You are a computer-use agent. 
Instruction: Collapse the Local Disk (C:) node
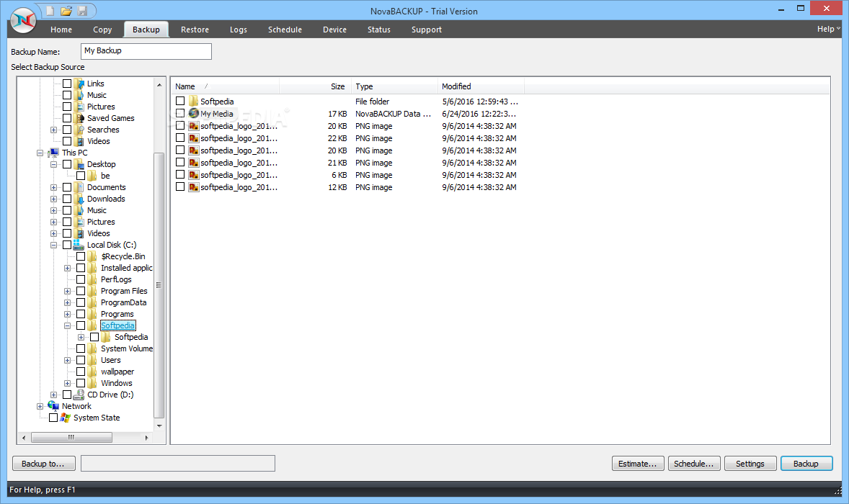click(53, 245)
